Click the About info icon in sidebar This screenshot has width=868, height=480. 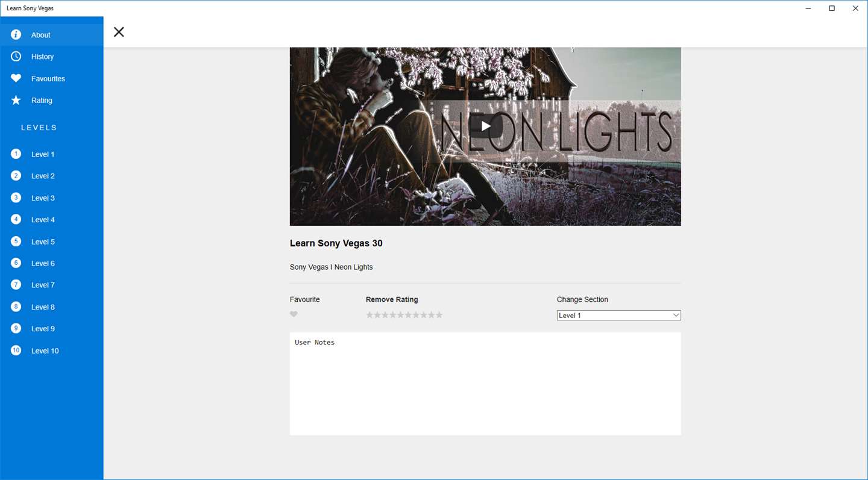pyautogui.click(x=16, y=35)
